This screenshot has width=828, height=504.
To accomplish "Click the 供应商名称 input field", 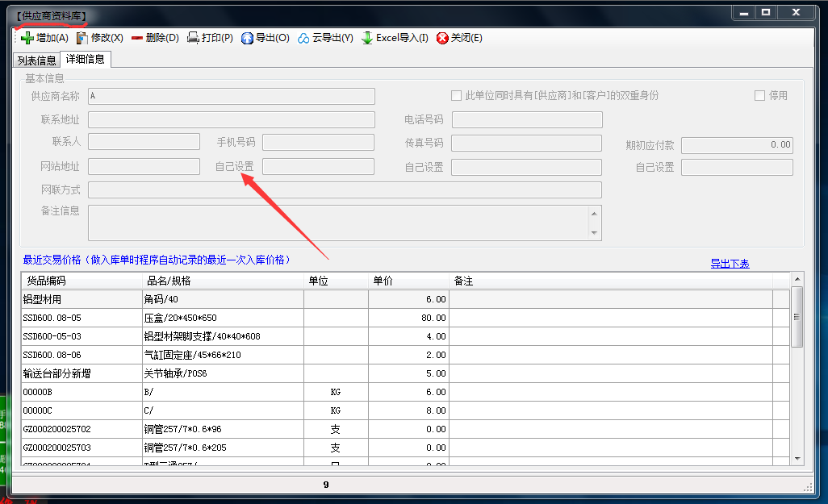I will point(232,96).
